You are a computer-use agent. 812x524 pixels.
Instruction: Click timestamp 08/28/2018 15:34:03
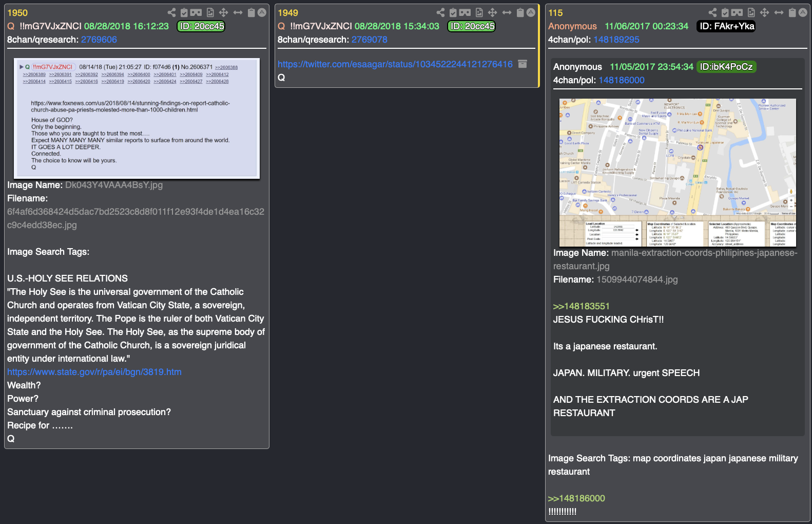pos(397,26)
